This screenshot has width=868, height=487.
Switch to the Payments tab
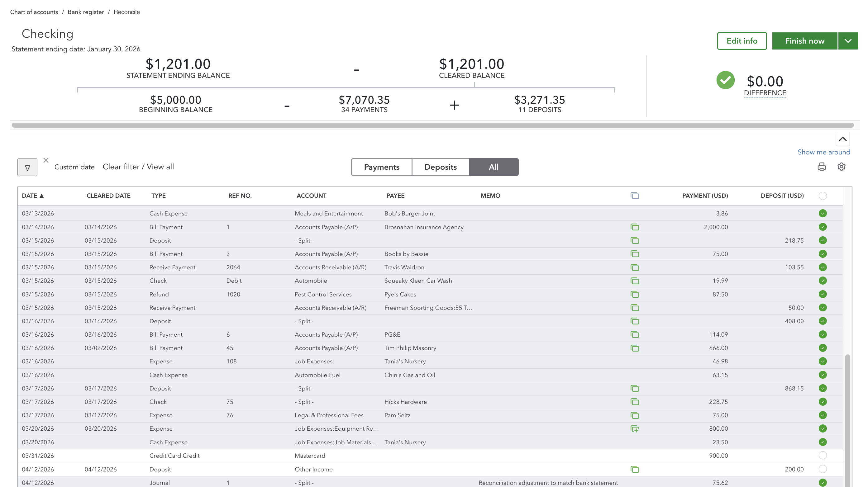[381, 167]
